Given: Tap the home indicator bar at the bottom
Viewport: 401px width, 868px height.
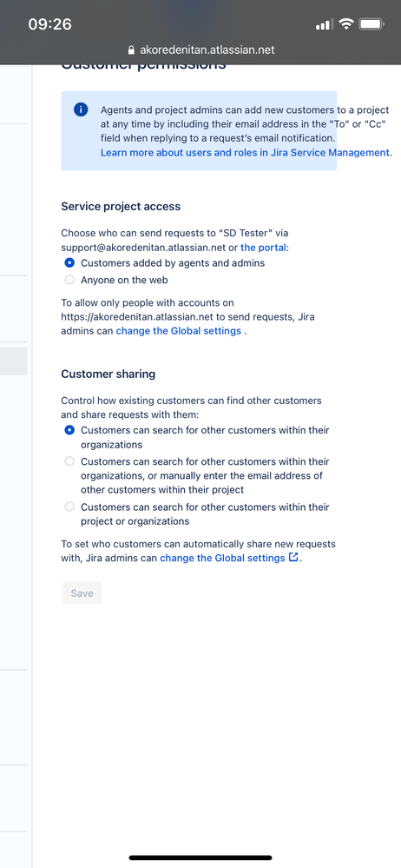Looking at the screenshot, I should [x=200, y=858].
